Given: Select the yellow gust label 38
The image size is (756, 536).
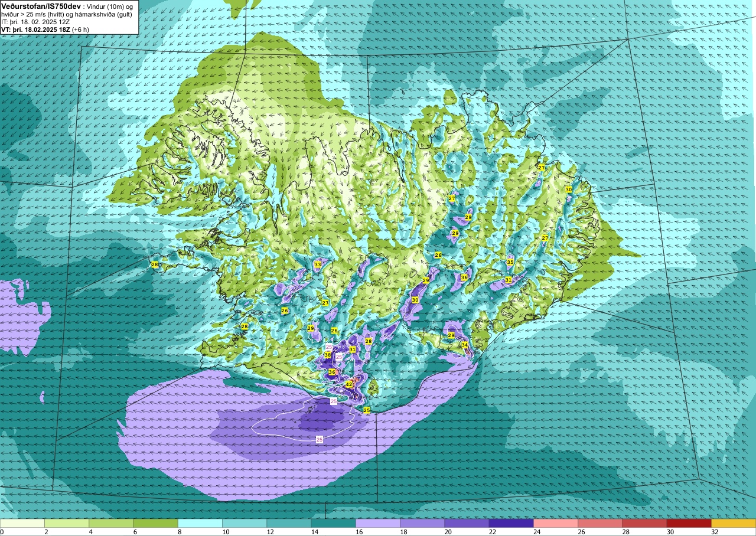Looking at the screenshot, I should click(327, 355).
